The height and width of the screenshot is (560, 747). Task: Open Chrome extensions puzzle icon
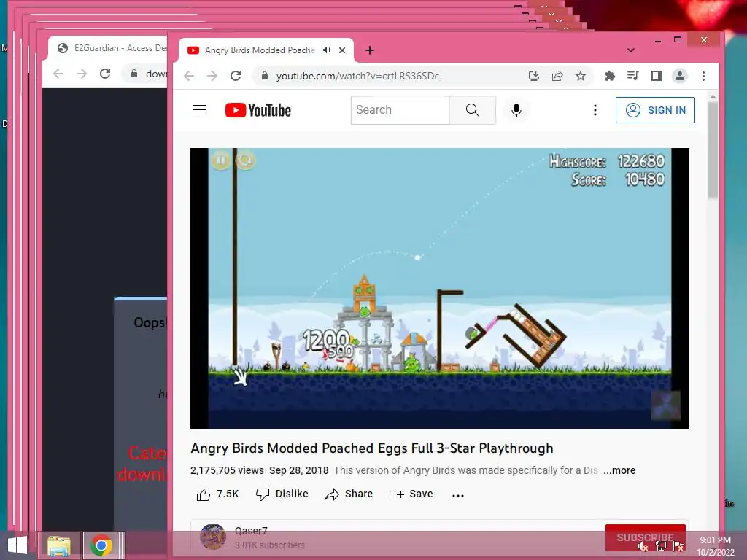(609, 76)
